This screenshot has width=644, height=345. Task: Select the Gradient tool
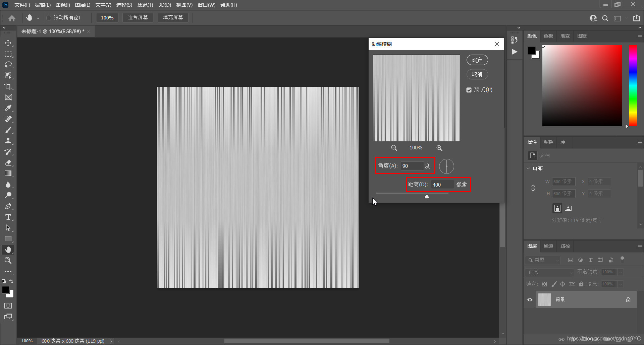tap(8, 174)
